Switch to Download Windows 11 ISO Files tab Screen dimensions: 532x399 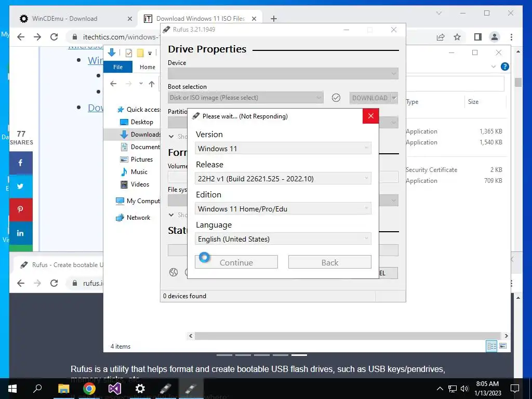click(x=200, y=19)
